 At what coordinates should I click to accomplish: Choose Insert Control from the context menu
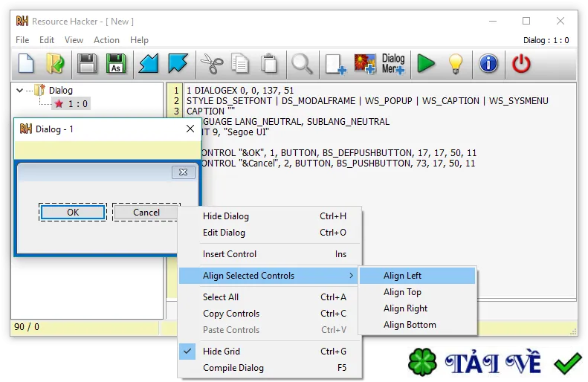click(x=270, y=254)
